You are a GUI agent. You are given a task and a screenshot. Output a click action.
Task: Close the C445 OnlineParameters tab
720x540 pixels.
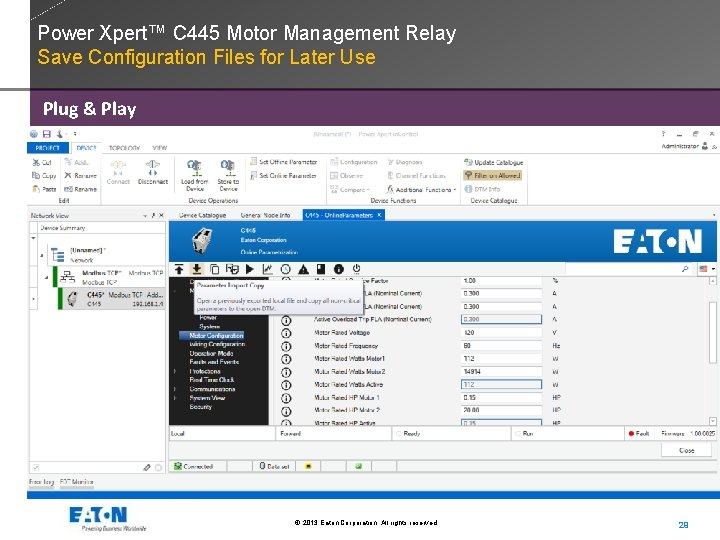click(x=380, y=215)
